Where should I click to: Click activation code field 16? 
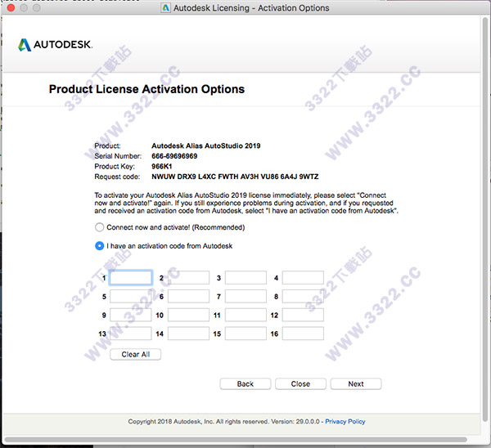(x=303, y=334)
